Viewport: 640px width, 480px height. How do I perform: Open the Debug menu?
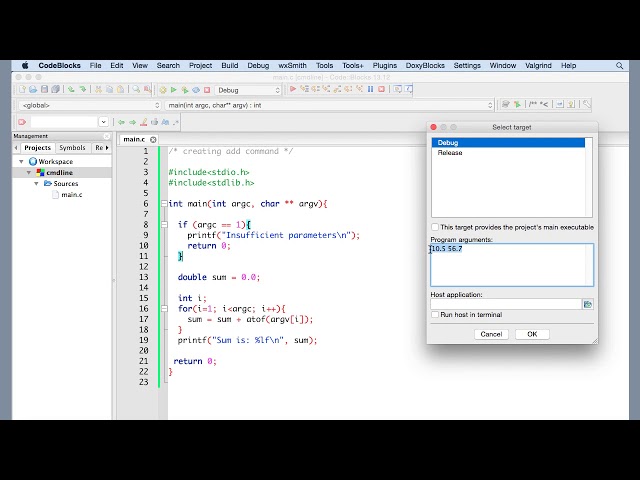258,65
